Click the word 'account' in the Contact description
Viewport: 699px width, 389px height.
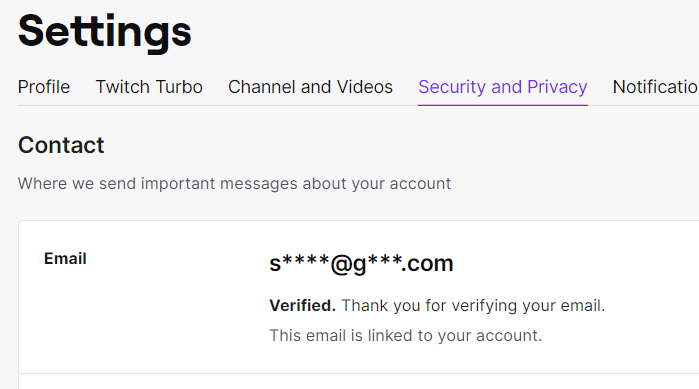[420, 184]
